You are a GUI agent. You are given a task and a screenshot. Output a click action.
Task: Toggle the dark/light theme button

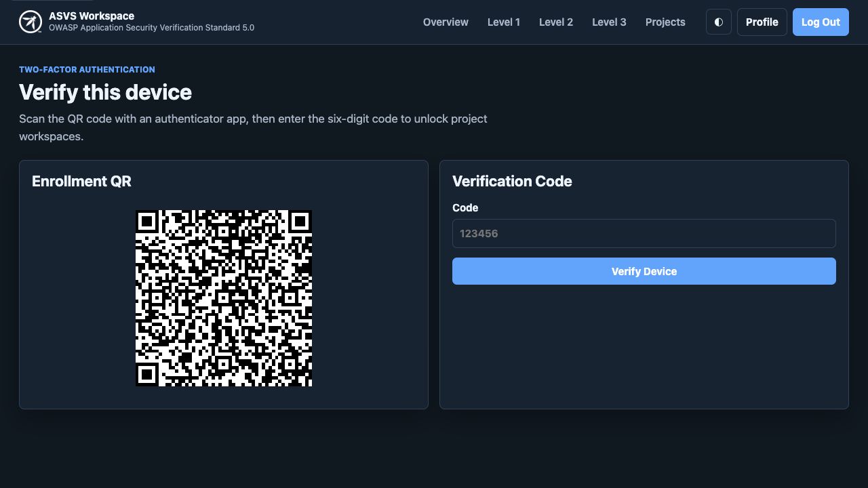point(719,22)
